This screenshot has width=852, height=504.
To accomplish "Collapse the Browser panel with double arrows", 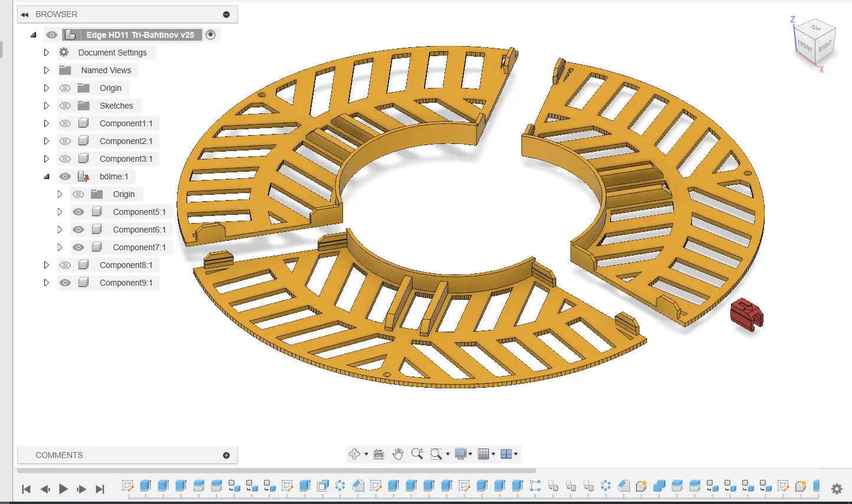I will point(25,14).
